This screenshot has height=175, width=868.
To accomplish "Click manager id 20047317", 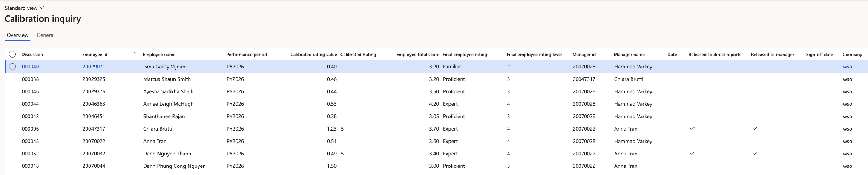I will 584,79.
